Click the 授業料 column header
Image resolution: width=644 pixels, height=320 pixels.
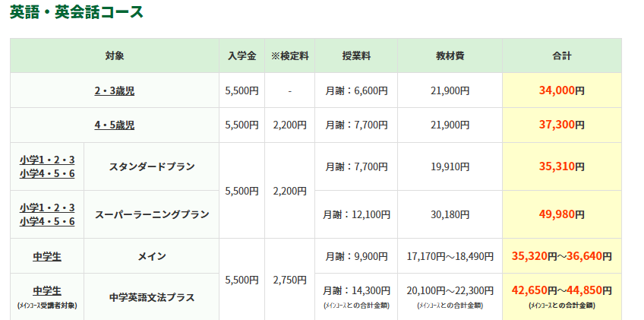point(356,55)
